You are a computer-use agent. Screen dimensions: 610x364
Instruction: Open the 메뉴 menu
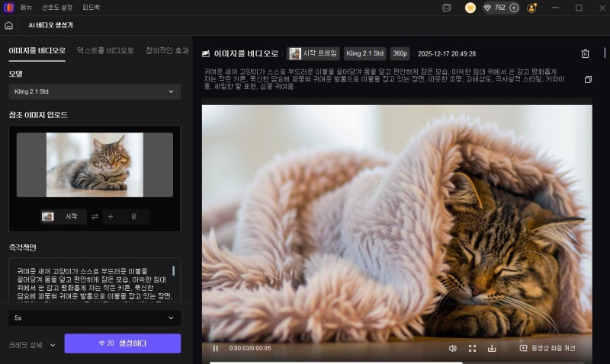pos(26,8)
